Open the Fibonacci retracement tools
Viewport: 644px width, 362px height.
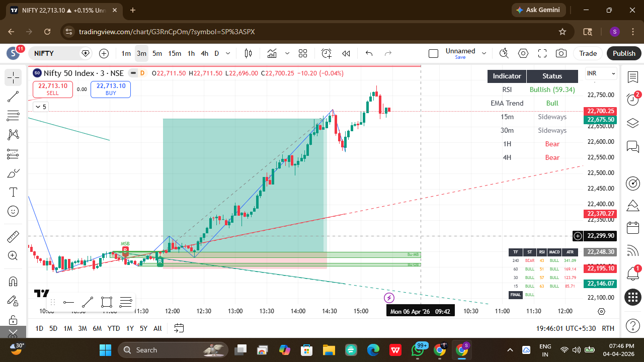pos(13,116)
